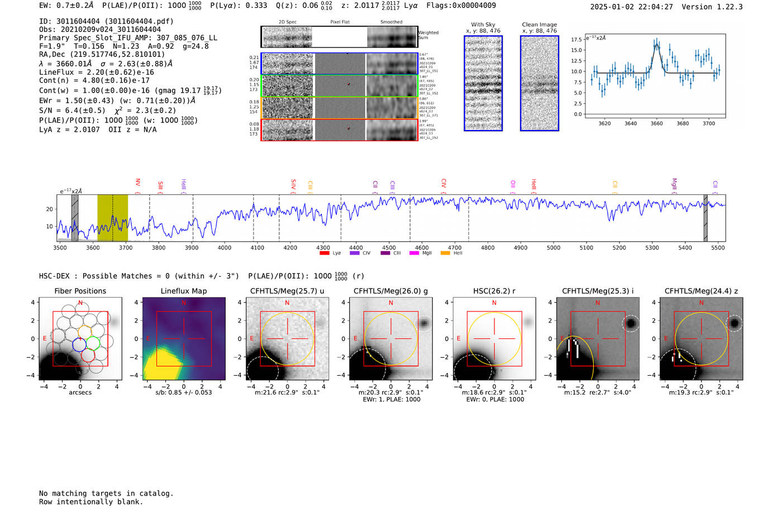Select the Cont(w) gmag 19.17 line
This screenshot has height=532, width=782.
click(130, 90)
